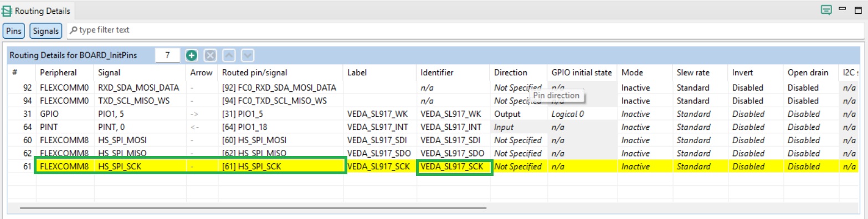Open Mode cell of RXD_SDA_MOSI_DATA row

point(645,87)
